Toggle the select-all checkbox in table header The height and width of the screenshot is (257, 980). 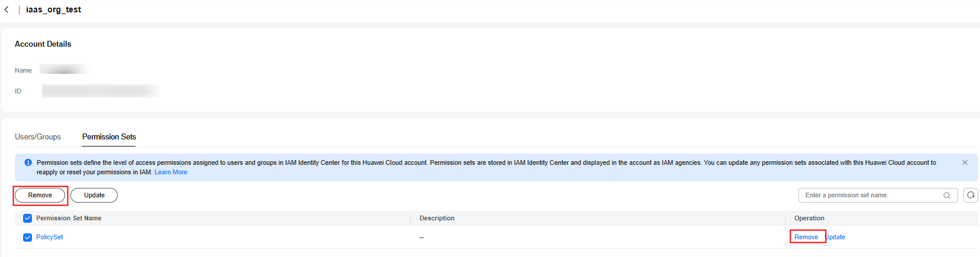click(27, 218)
